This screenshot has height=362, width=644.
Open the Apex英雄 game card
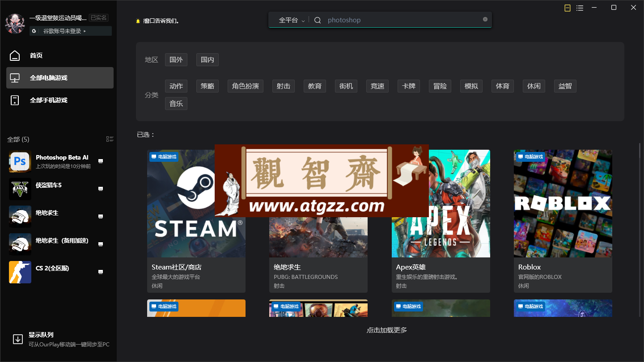pyautogui.click(x=441, y=221)
